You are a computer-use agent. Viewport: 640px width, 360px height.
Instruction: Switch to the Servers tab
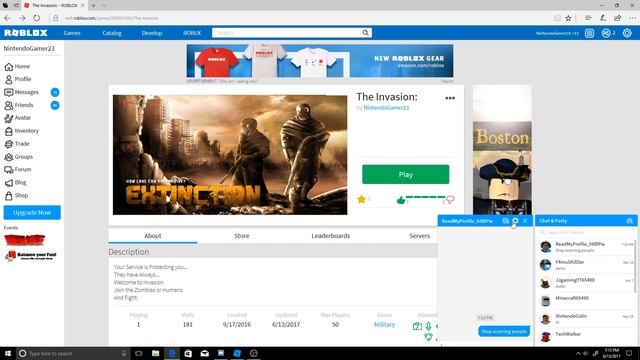pyautogui.click(x=419, y=236)
